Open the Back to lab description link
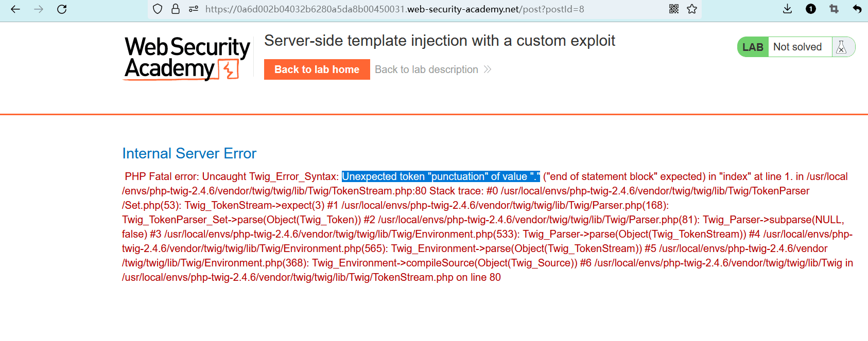The width and height of the screenshot is (868, 341). [x=426, y=69]
